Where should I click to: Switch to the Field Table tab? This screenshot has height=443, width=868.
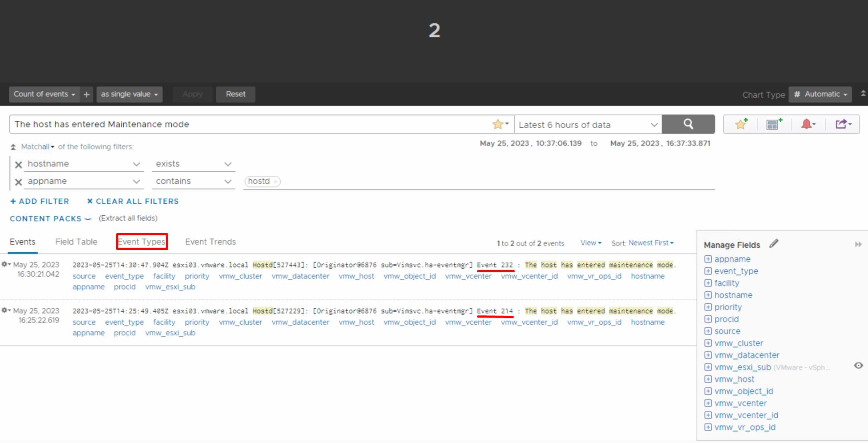[76, 242]
